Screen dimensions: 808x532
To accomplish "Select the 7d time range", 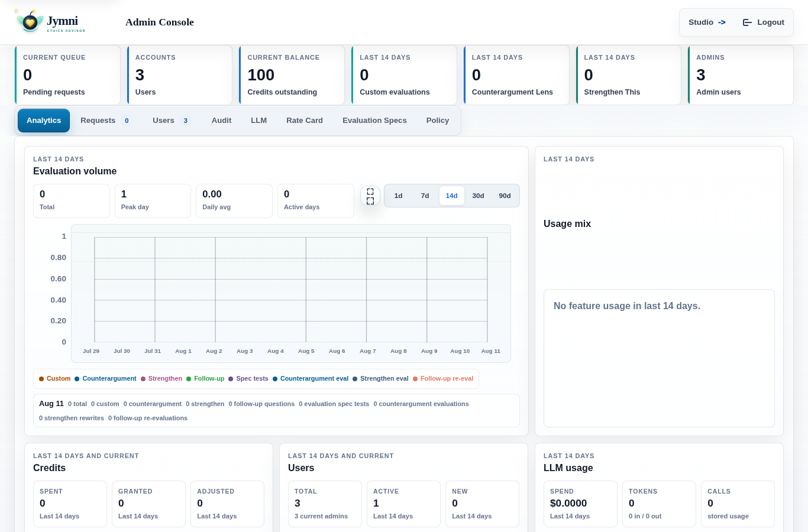I will [425, 196].
